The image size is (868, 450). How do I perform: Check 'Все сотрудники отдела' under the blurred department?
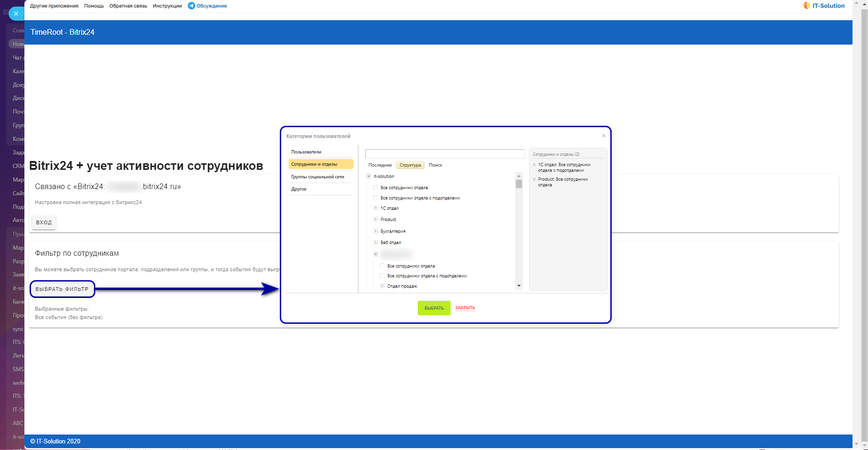(x=382, y=266)
